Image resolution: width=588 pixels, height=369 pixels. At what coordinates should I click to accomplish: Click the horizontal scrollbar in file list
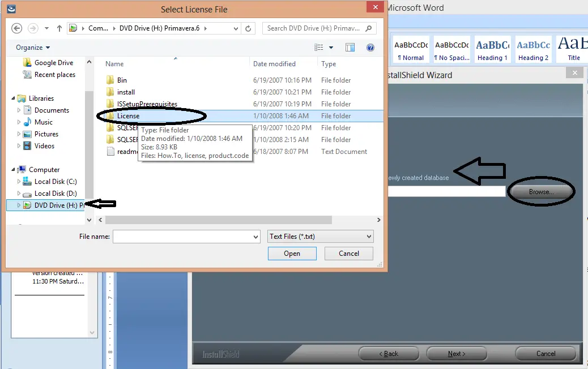coord(218,220)
